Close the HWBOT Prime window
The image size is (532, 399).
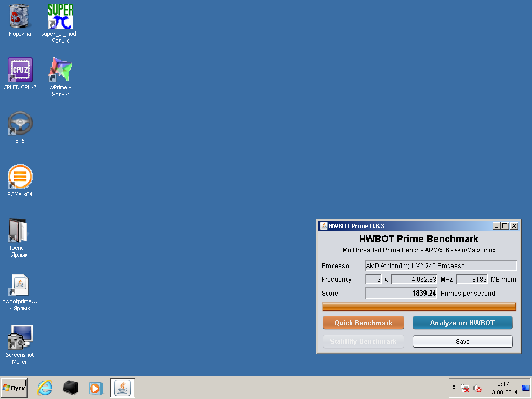pyautogui.click(x=514, y=226)
